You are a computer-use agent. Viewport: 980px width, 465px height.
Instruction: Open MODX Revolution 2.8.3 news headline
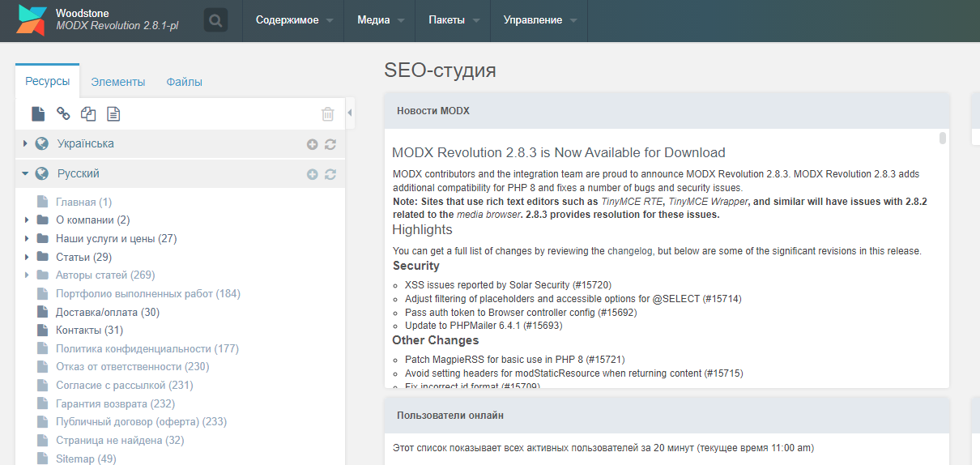[559, 152]
